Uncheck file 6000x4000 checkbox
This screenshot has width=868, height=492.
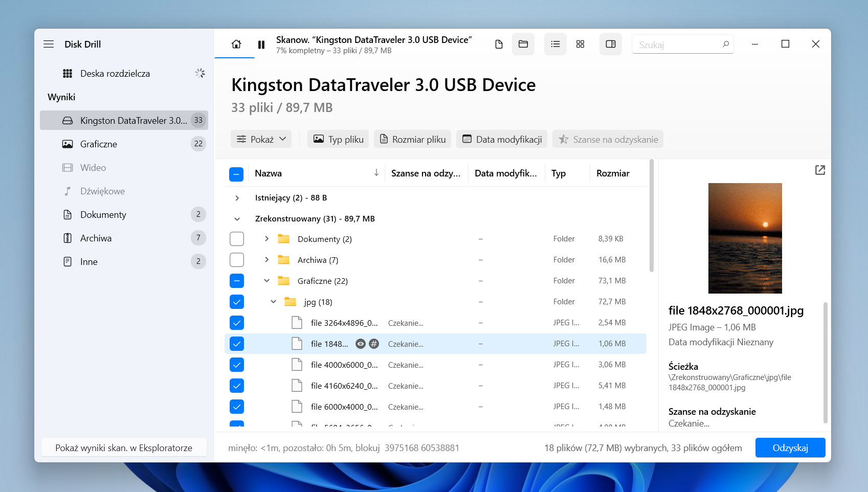(237, 407)
